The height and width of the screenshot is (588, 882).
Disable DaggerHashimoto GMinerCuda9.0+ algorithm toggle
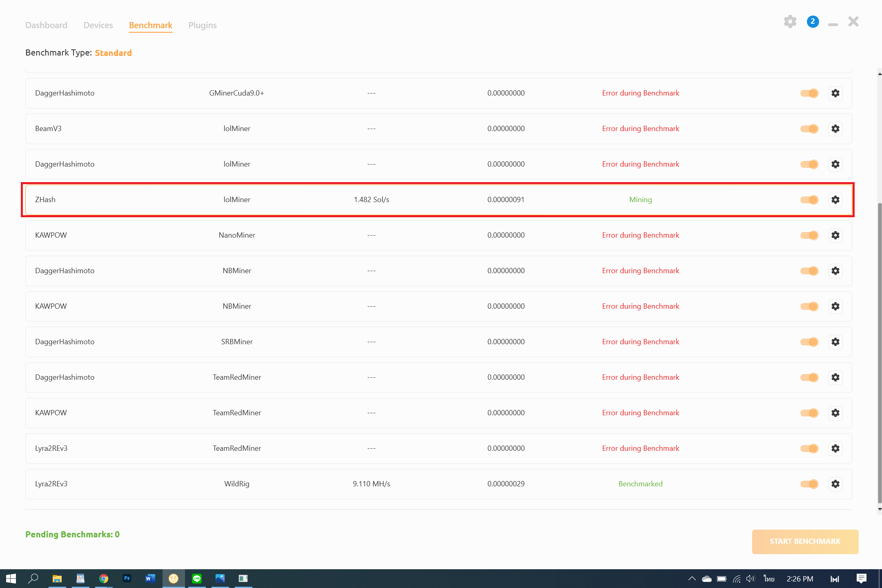(x=809, y=93)
